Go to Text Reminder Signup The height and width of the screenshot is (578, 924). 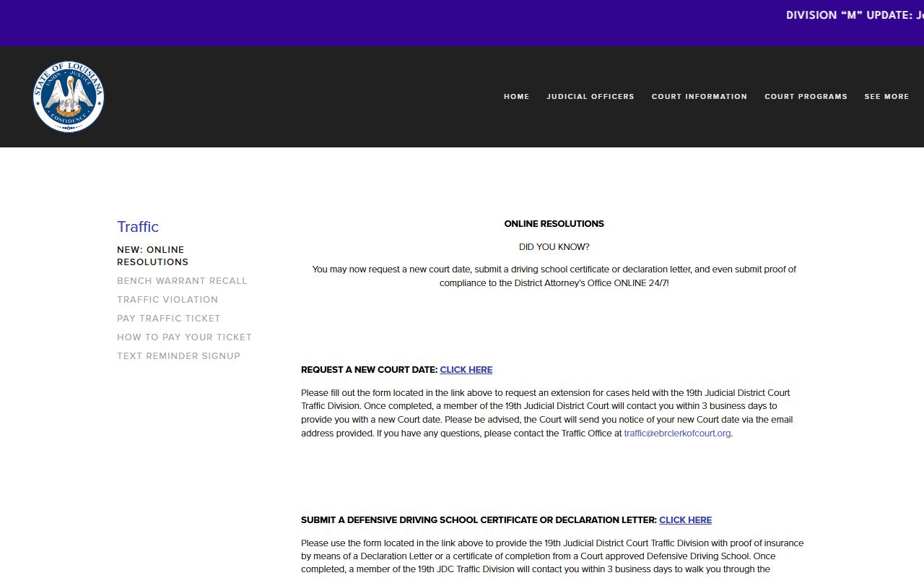click(178, 355)
